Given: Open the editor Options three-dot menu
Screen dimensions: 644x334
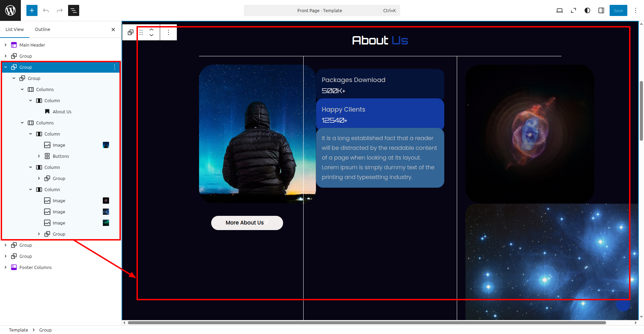Looking at the screenshot, I should coord(636,10).
